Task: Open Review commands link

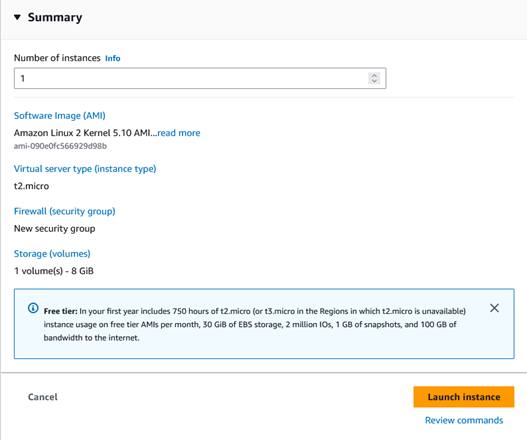Action: click(x=464, y=420)
